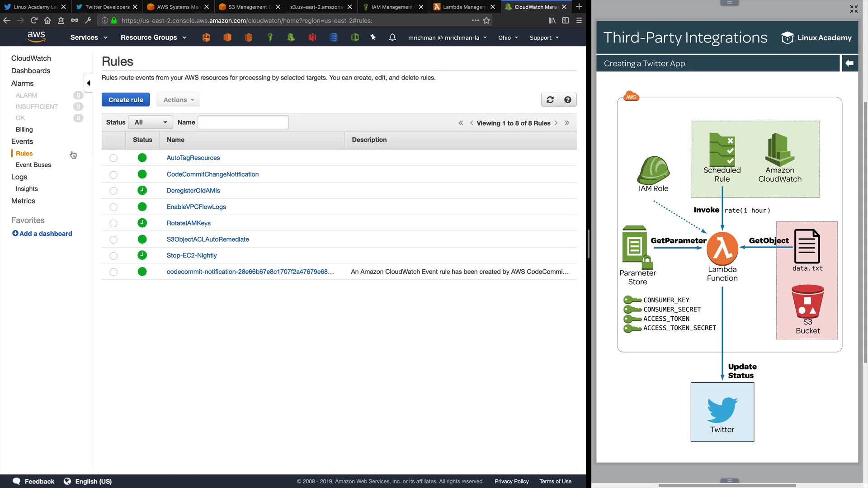Select the AutoTagResources rule radio button
The height and width of the screenshot is (488, 868).
(113, 158)
